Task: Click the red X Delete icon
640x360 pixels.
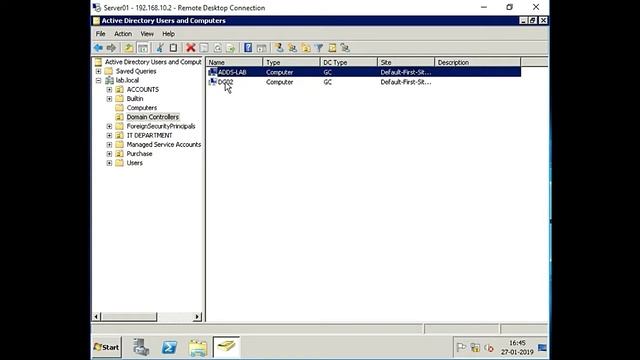Action: point(191,48)
